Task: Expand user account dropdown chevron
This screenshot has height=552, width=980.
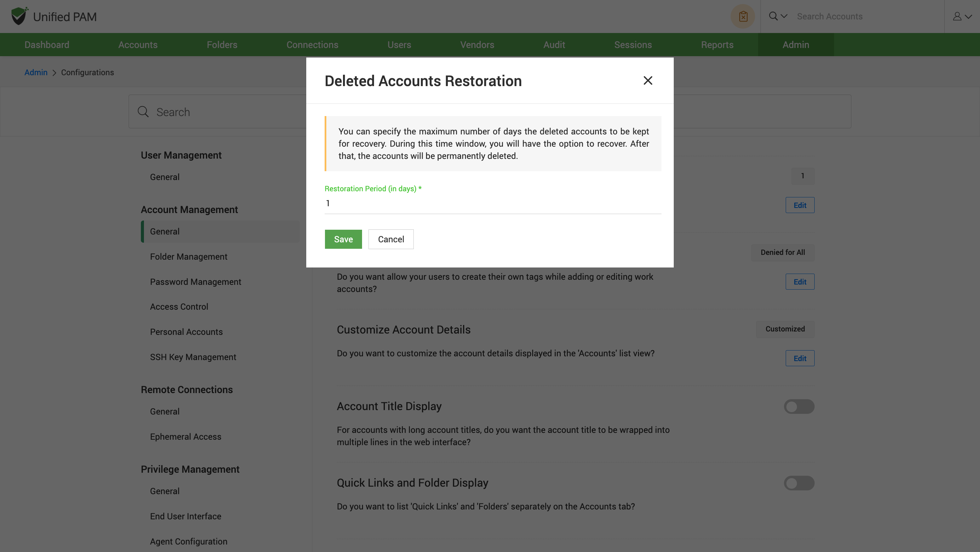Action: click(968, 17)
